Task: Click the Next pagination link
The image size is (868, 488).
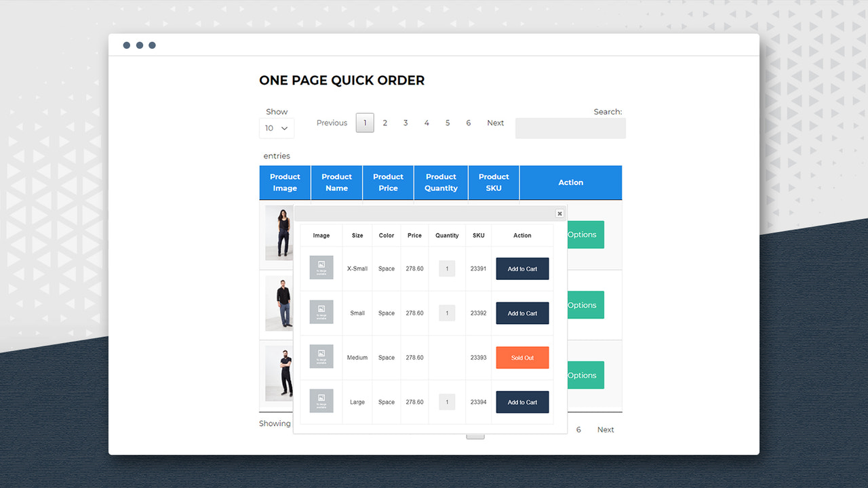Action: point(495,123)
